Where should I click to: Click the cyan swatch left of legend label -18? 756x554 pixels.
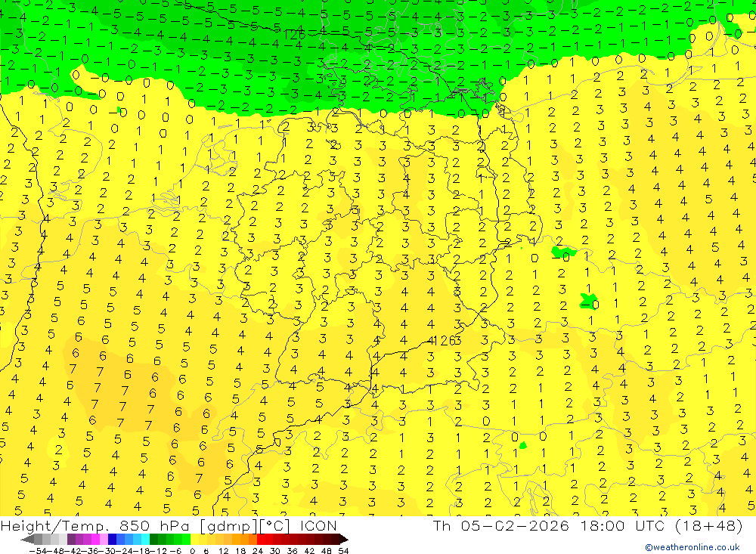click(x=145, y=540)
